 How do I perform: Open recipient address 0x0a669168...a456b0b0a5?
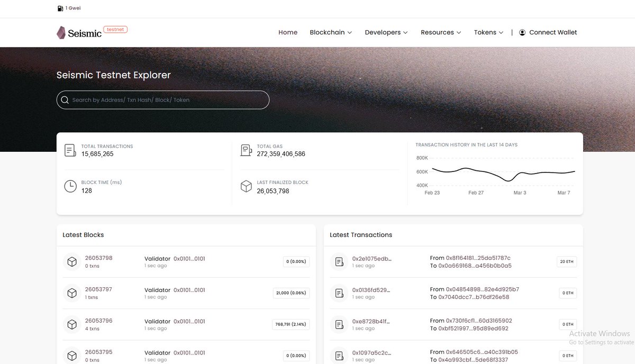475,266
